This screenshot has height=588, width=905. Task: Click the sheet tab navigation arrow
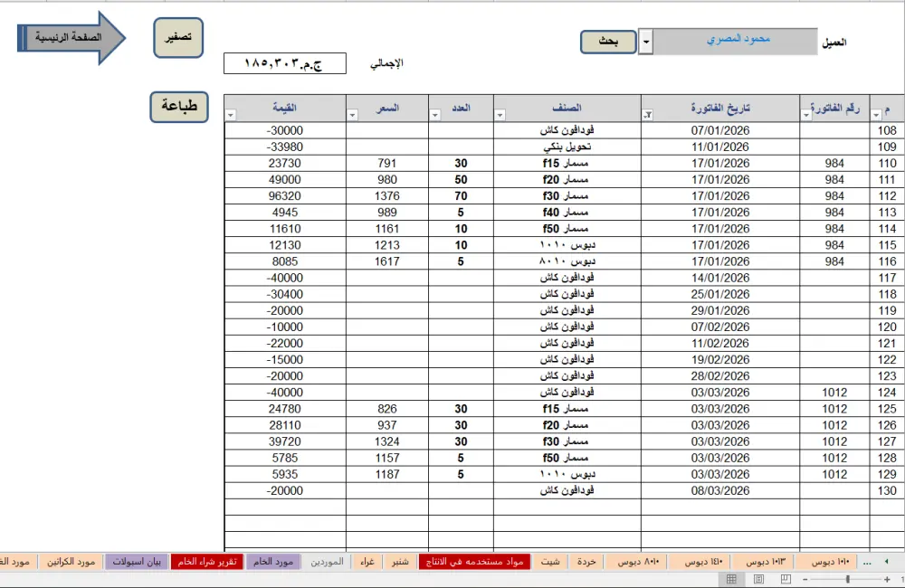(887, 561)
